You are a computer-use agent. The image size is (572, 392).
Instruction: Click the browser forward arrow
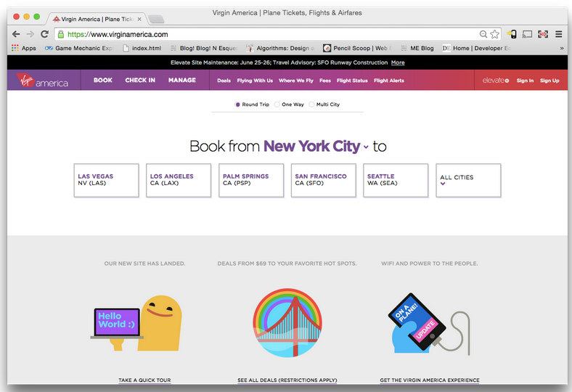(30, 34)
